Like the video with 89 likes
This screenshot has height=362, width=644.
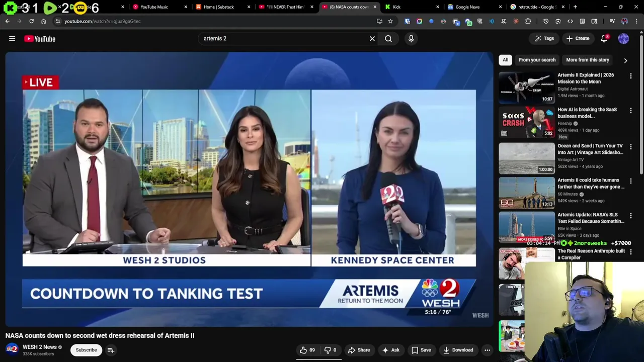307,350
